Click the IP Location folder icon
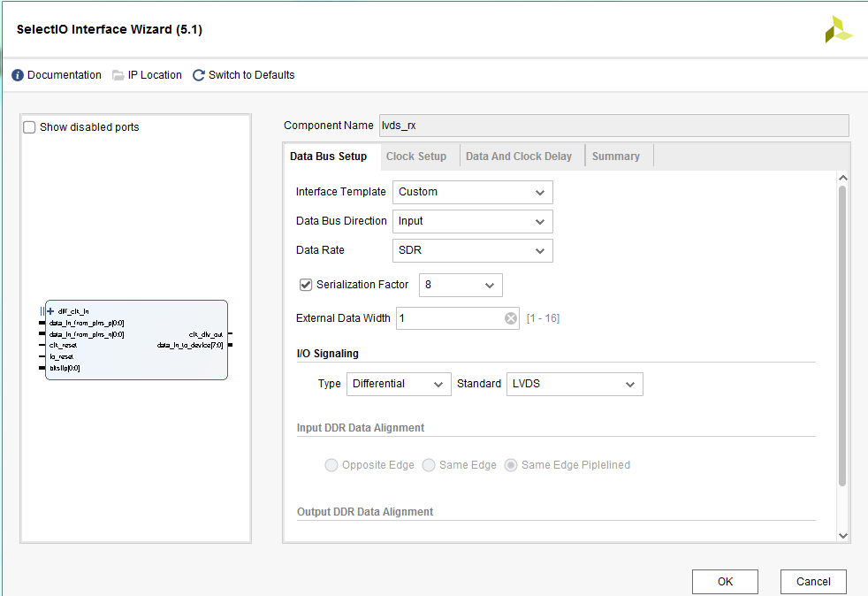Viewport: 868px width, 596px height. click(x=118, y=75)
